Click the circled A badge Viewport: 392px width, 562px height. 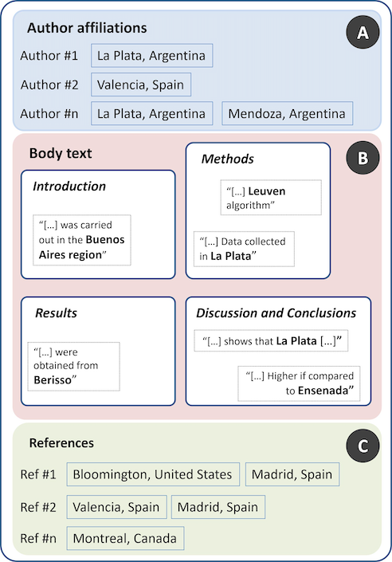[x=363, y=32]
